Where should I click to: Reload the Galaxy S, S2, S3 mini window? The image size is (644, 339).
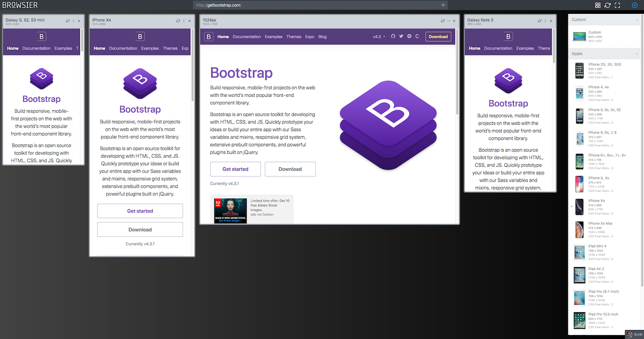[67, 21]
